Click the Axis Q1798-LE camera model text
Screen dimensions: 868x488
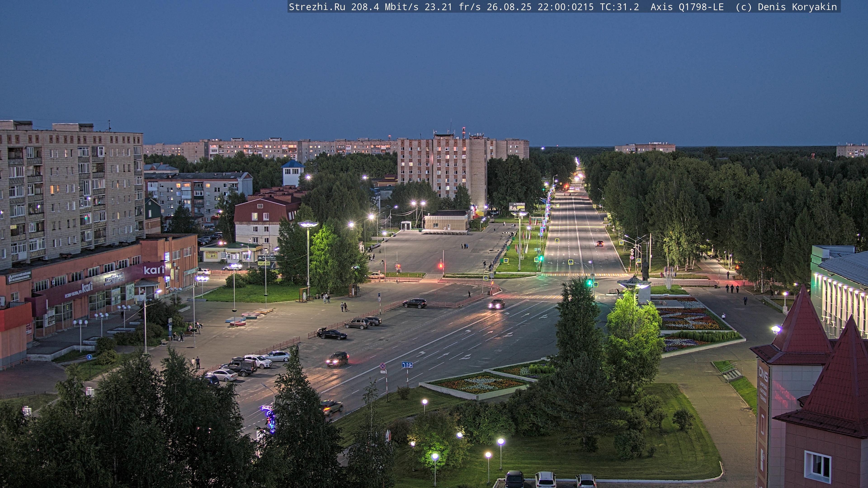(x=687, y=7)
